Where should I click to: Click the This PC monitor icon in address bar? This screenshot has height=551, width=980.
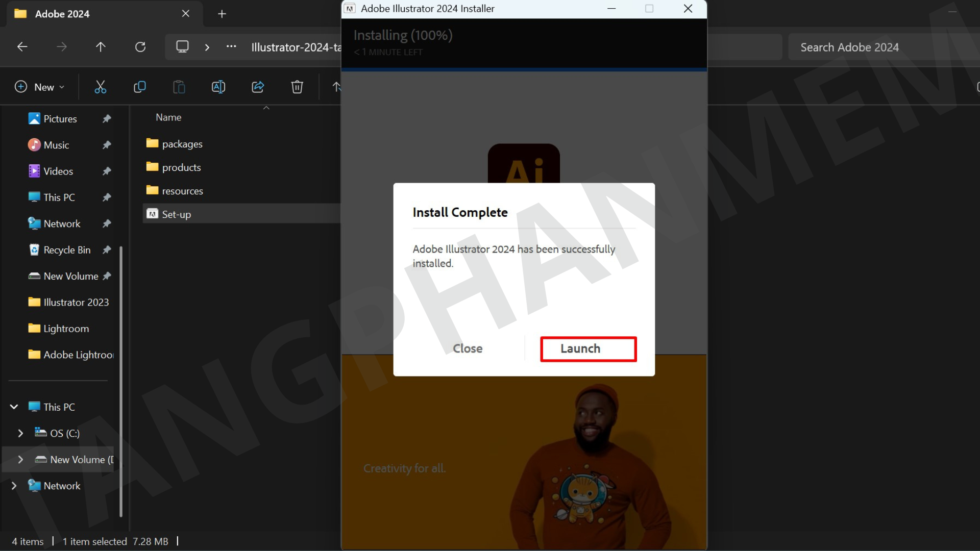click(x=182, y=47)
